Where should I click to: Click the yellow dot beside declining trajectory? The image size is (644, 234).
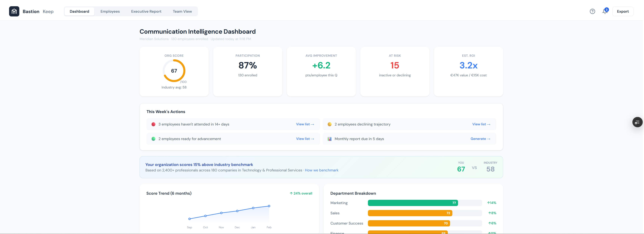[x=330, y=124]
